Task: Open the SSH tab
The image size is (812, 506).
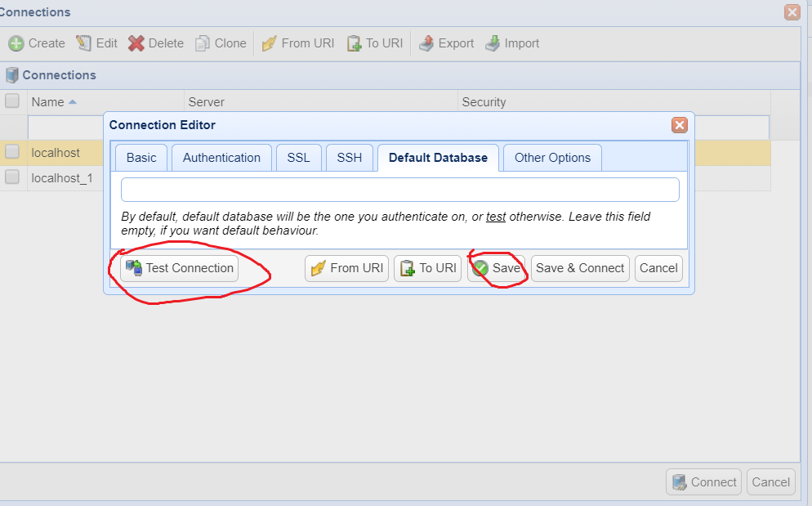Action: 350,158
